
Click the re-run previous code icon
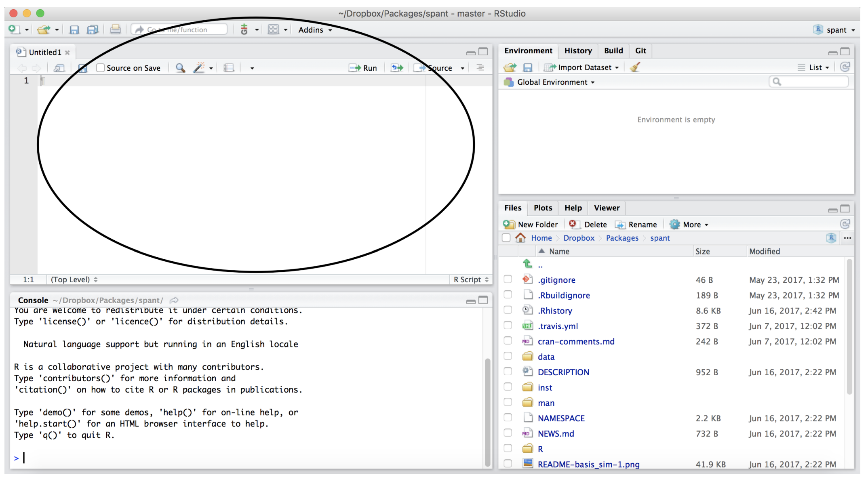[397, 68]
